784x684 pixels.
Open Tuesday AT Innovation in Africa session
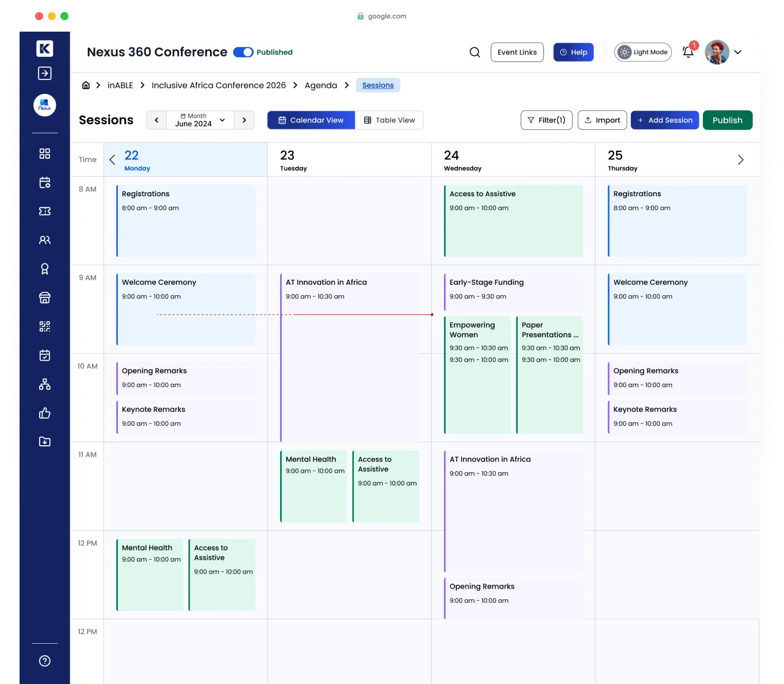pos(350,358)
